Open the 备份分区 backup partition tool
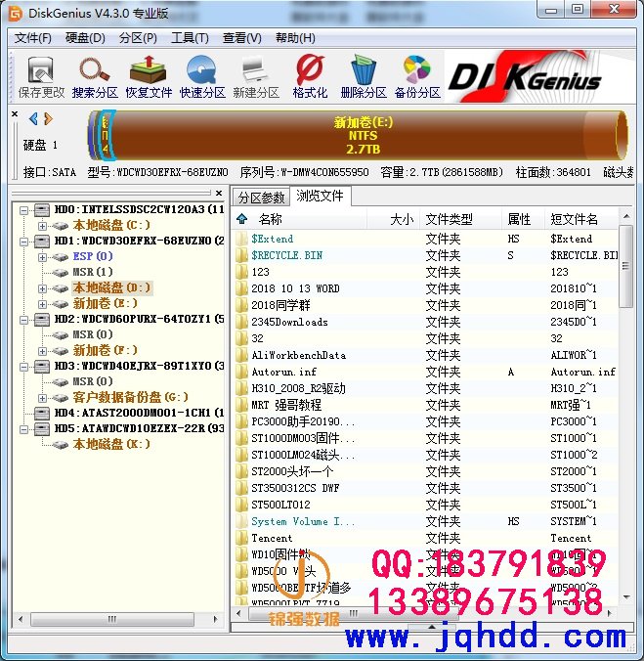Viewport: 644px width, 661px height. tap(417, 77)
